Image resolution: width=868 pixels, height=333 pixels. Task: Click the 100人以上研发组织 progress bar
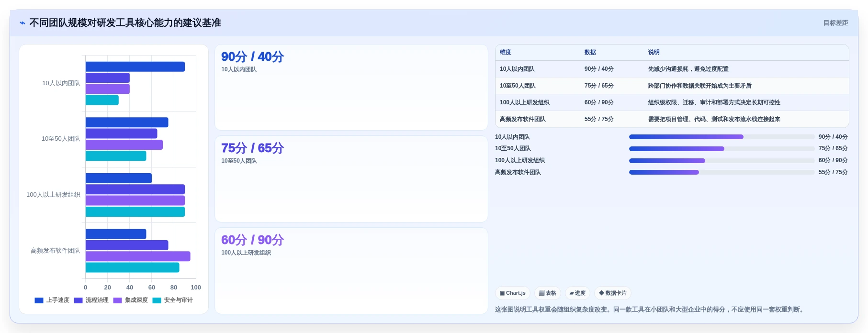[x=721, y=161]
